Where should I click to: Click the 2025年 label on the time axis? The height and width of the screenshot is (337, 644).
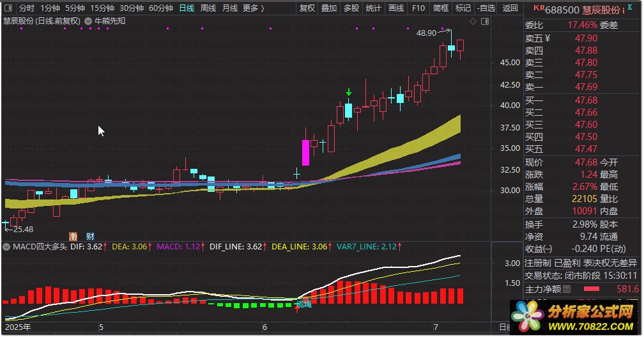tap(18, 327)
